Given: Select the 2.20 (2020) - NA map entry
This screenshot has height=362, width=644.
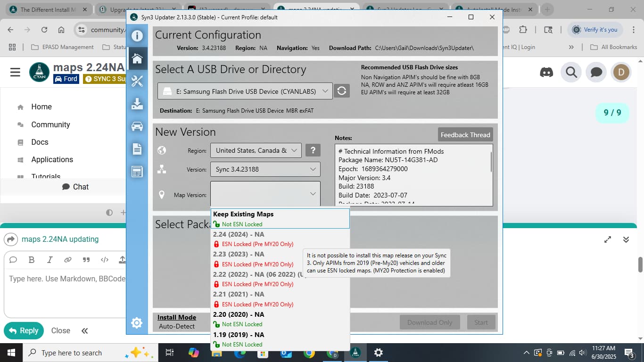Looking at the screenshot, I should coord(280,319).
